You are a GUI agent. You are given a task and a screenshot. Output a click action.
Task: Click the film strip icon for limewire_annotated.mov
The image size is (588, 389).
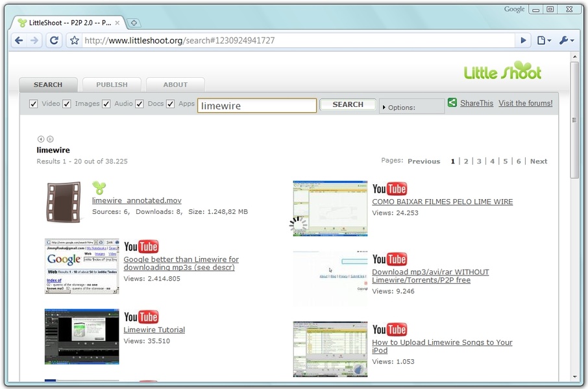pos(64,202)
